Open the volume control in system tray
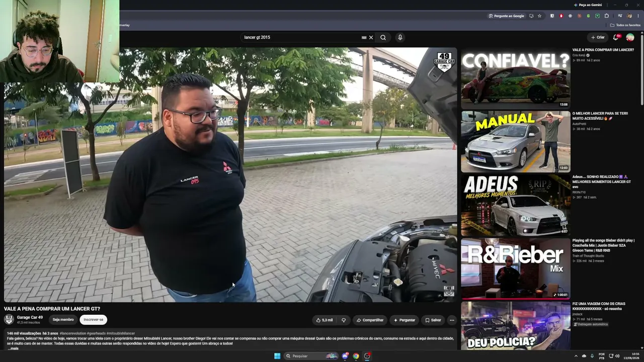The image size is (644, 362). tap(617, 356)
